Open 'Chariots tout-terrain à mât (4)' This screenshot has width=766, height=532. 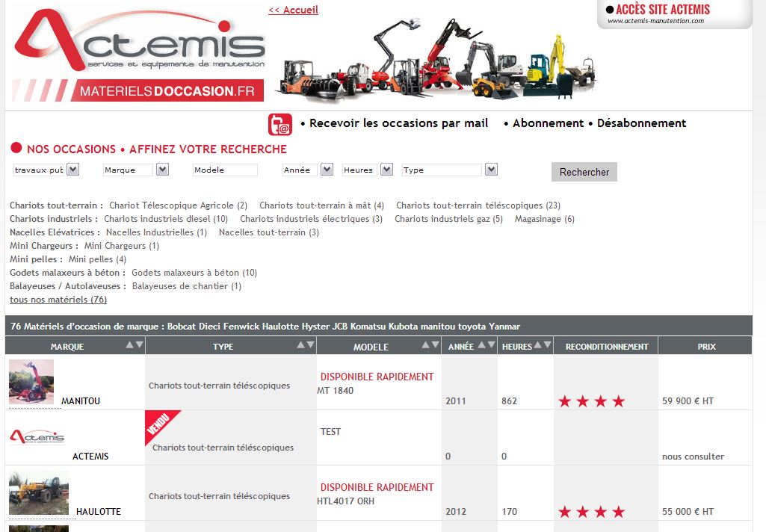pyautogui.click(x=322, y=205)
